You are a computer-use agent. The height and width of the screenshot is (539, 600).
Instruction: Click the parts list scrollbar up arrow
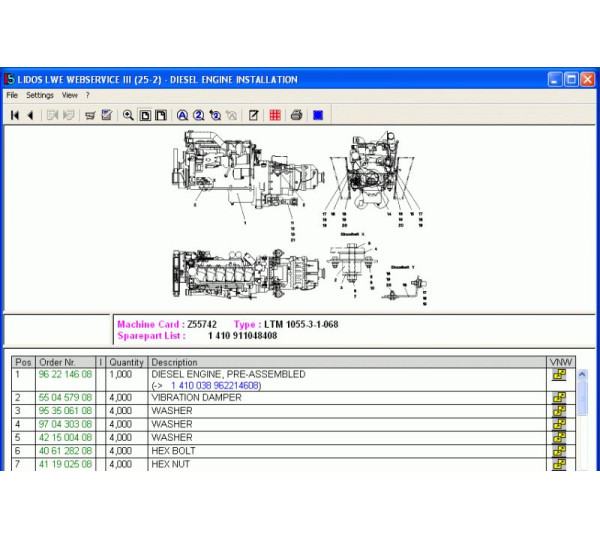click(582, 375)
